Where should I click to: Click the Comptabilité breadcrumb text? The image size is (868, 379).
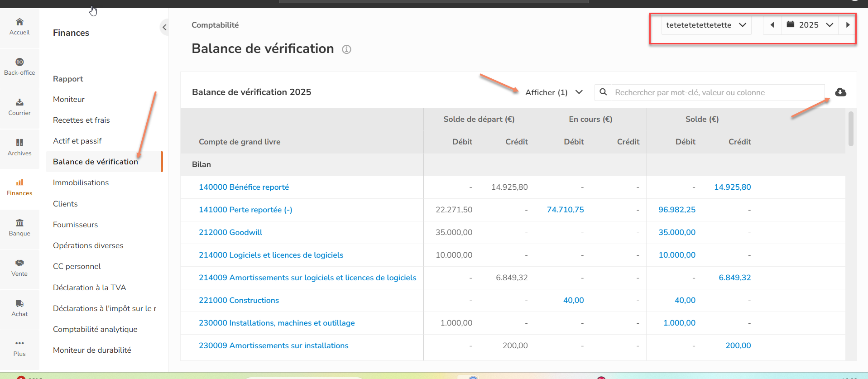(x=215, y=25)
